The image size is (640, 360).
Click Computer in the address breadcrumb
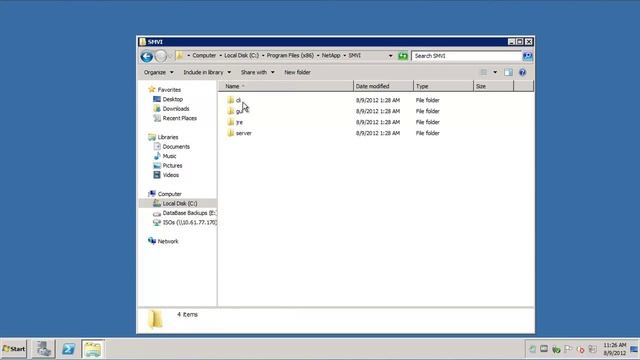click(x=204, y=56)
